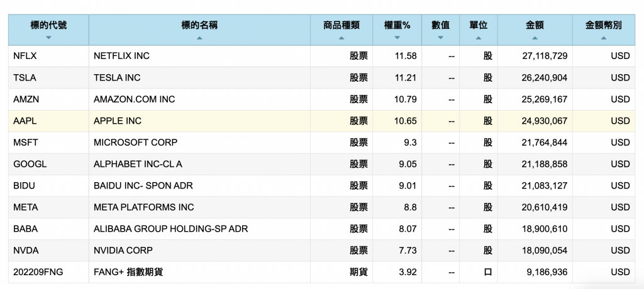The height and width of the screenshot is (289, 644).
Task: Click the 金額幣別 header label
Action: 603,26
